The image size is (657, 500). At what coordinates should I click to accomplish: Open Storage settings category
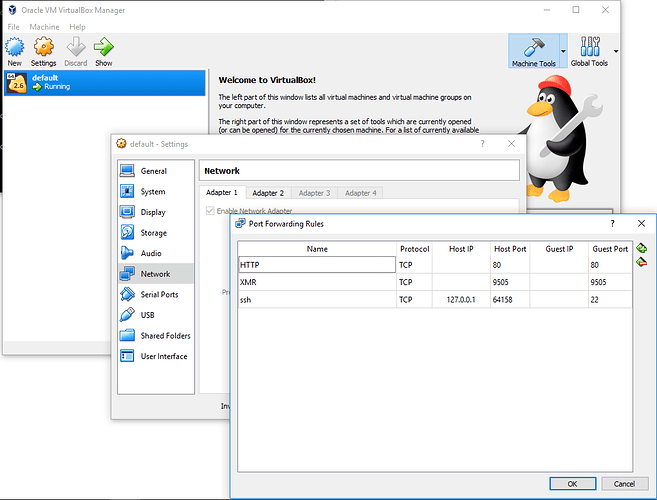click(156, 233)
